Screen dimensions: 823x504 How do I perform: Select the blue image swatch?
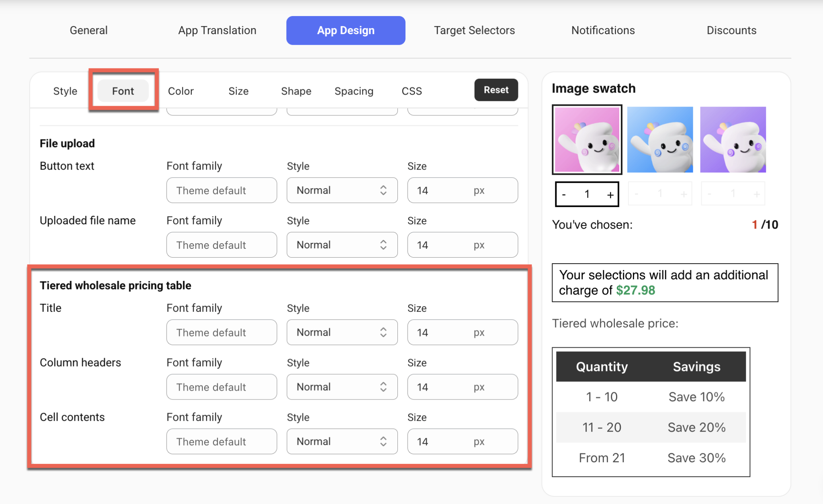[659, 139]
